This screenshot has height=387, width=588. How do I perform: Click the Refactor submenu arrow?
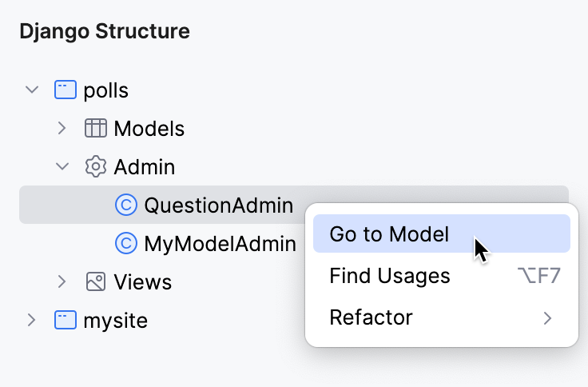[x=548, y=317]
